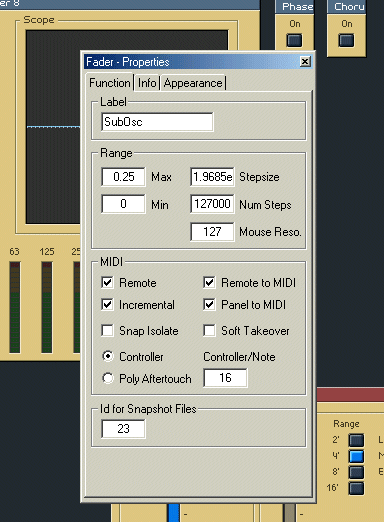Switch to the Info tab

[147, 83]
